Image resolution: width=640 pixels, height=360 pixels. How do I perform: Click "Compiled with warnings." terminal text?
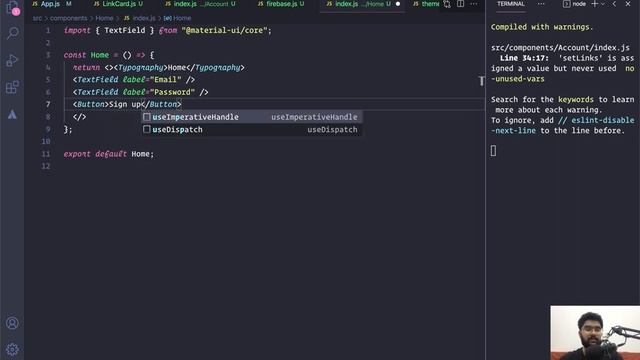pyautogui.click(x=542, y=27)
